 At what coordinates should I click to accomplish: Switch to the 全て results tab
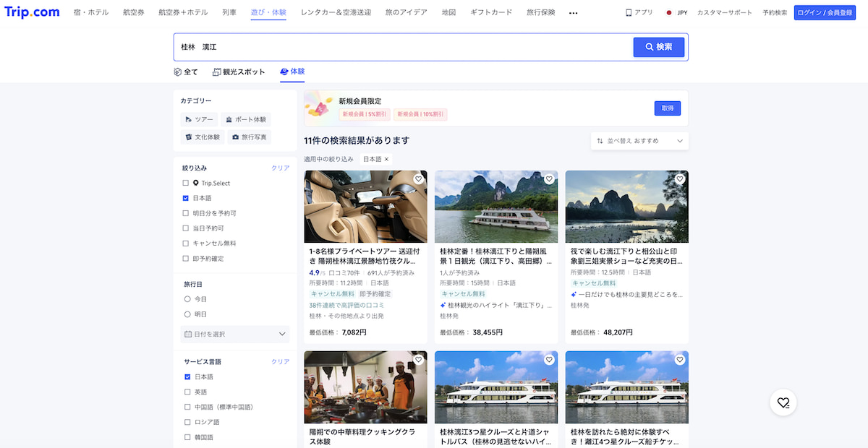coord(186,72)
